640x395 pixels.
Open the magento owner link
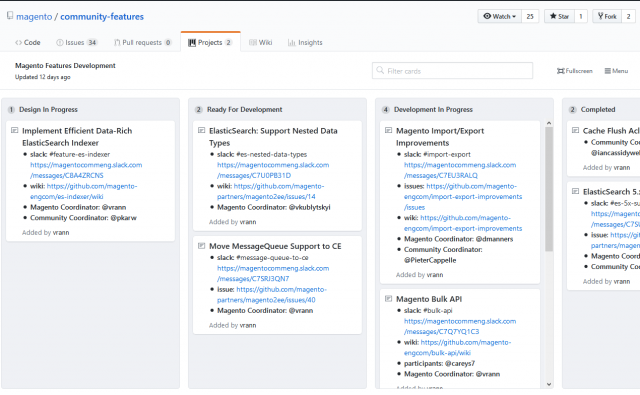34,17
